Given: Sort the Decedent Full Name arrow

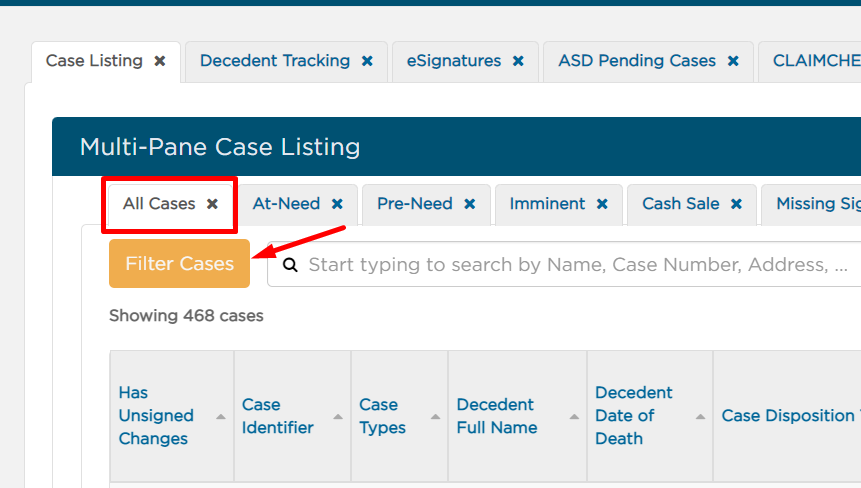Looking at the screenshot, I should click(574, 417).
